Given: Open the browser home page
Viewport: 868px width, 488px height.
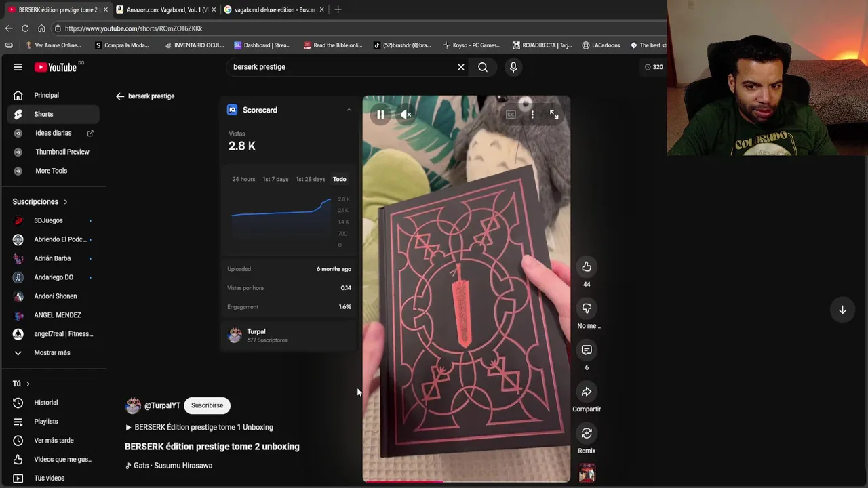Looking at the screenshot, I should tap(41, 28).
